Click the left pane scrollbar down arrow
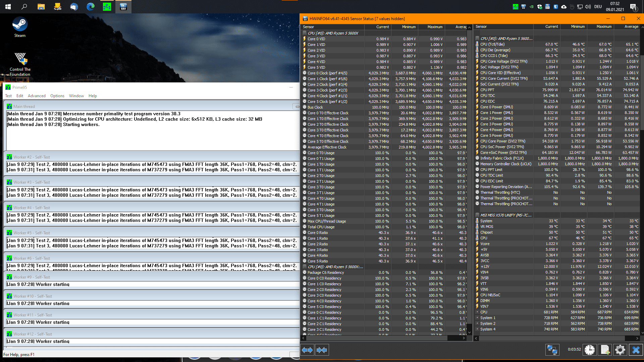644x362 pixels. (x=469, y=333)
